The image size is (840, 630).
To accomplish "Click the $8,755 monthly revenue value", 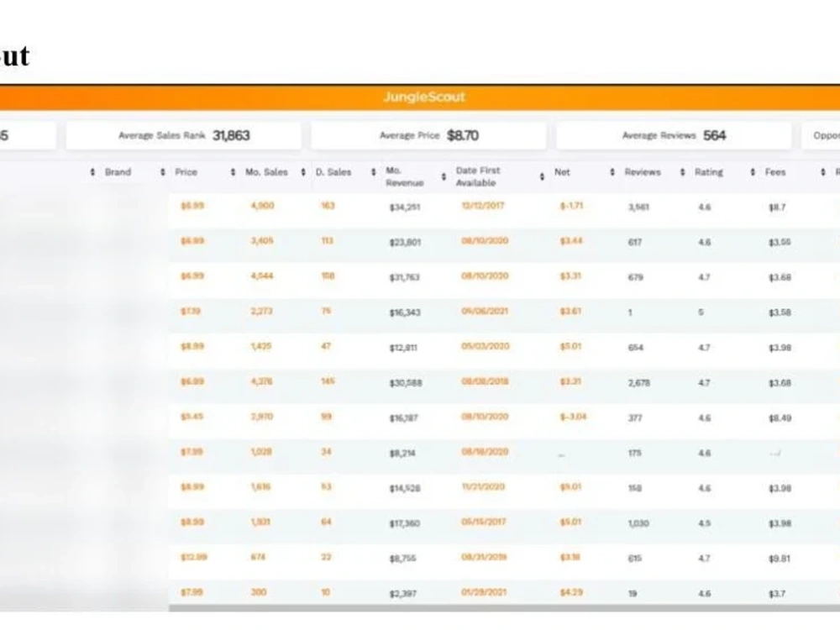I will pyautogui.click(x=402, y=559).
